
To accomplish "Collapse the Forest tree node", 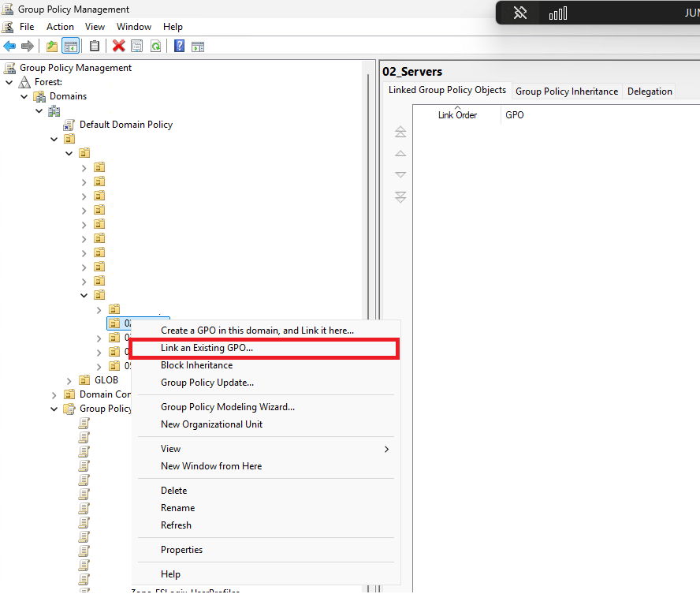I will 9,82.
